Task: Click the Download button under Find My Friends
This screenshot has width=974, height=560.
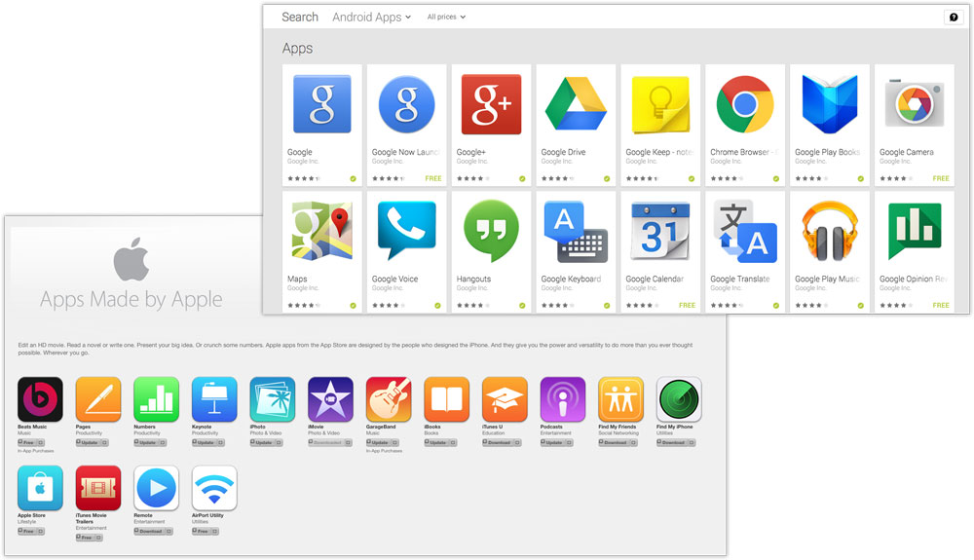Action: (x=618, y=443)
